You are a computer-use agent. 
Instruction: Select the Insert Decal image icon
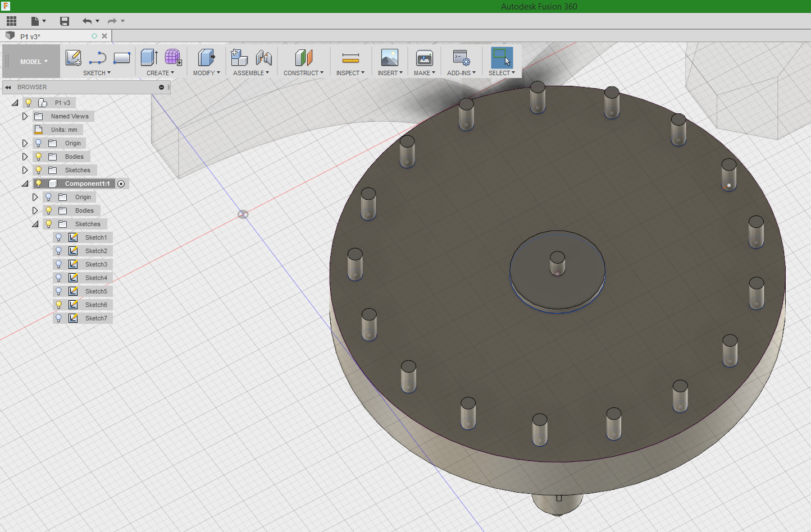[x=390, y=58]
